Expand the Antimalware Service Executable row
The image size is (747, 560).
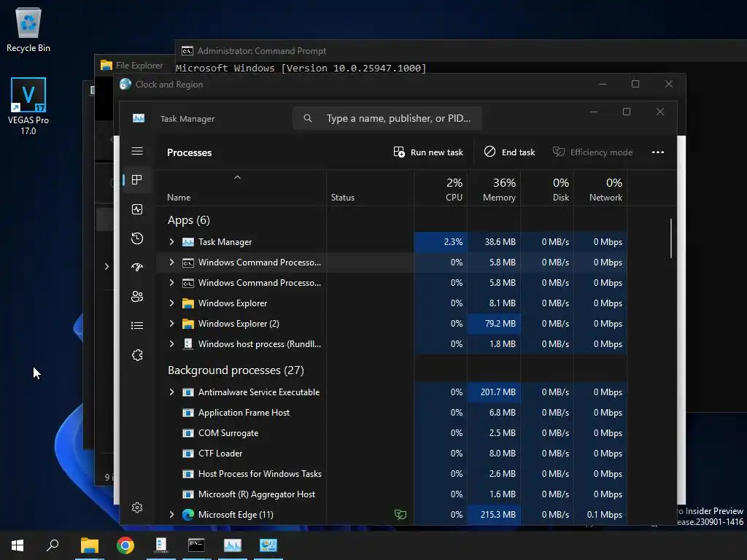tap(171, 392)
